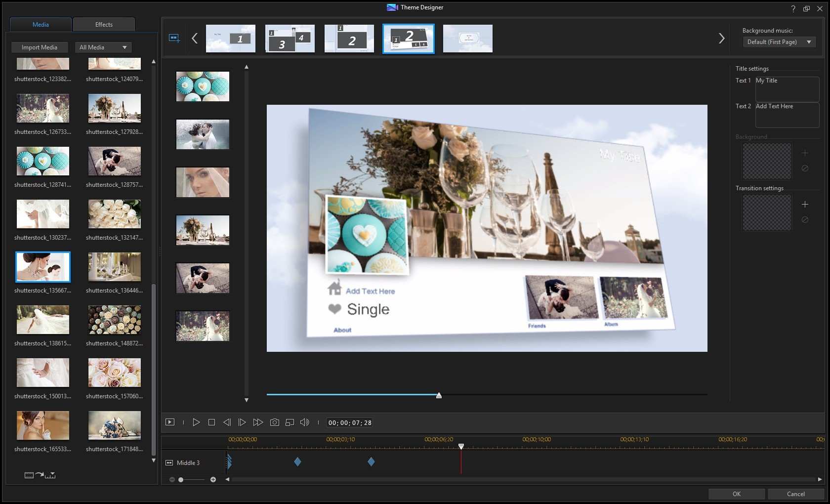Viewport: 830px width, 504px height.
Task: Zoom in on the timeline with plus icon
Action: [213, 479]
